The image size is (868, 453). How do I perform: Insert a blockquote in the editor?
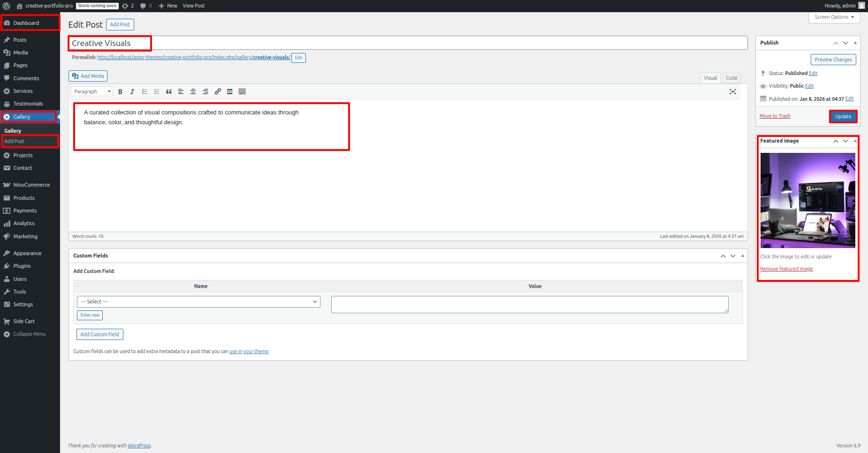point(169,92)
